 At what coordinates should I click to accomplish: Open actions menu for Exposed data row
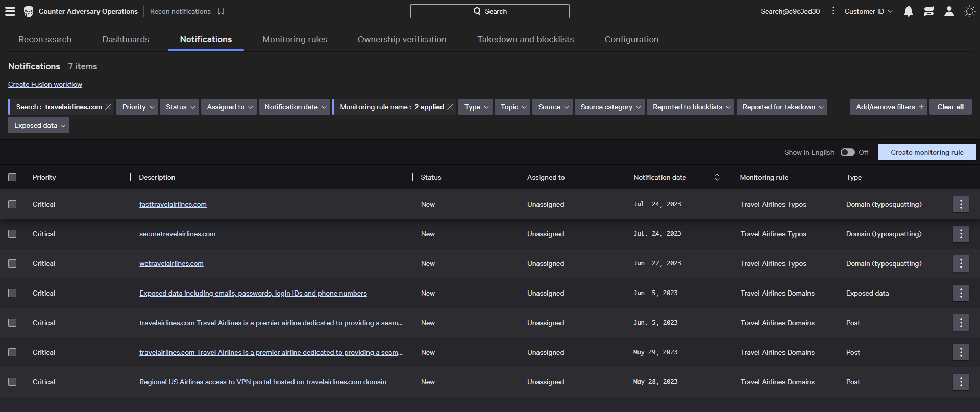coord(961,293)
